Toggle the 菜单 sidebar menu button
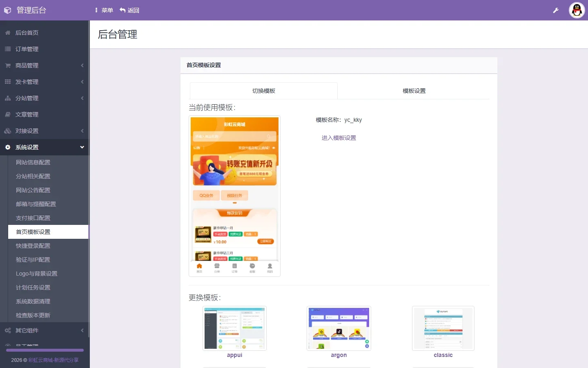Screen dimensions: 588x368 (104, 10)
